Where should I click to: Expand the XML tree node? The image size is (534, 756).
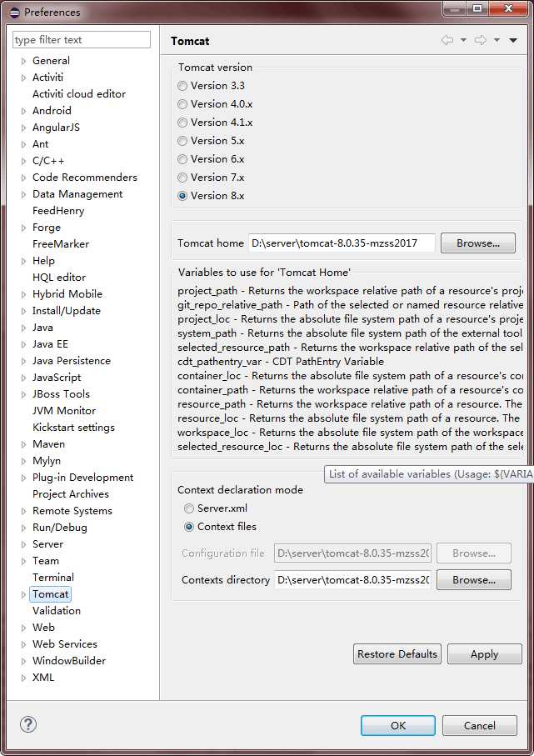tap(23, 678)
